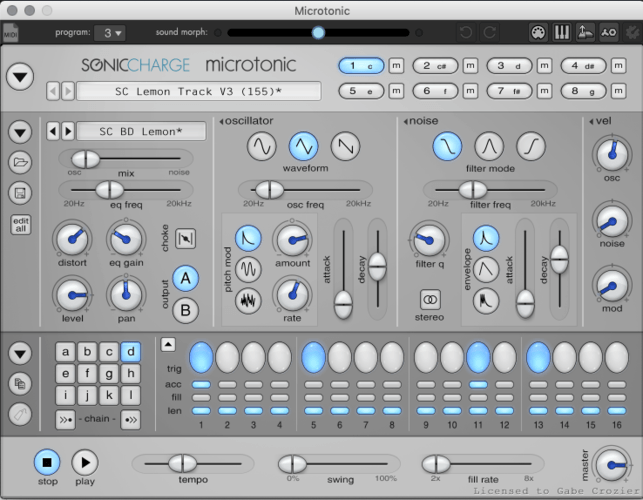Select band-pass noise filter mode

[489, 146]
